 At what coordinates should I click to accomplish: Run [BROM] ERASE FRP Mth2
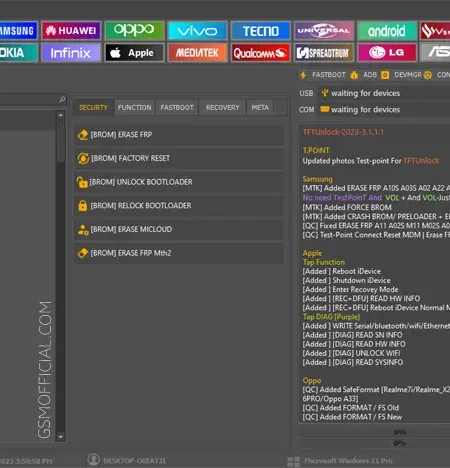(x=179, y=253)
